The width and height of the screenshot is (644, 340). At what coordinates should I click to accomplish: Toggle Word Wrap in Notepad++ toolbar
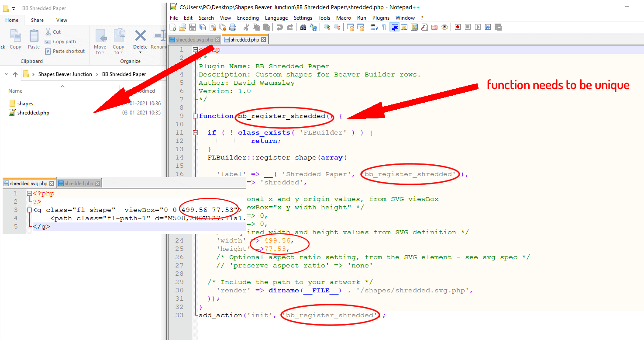(x=374, y=27)
